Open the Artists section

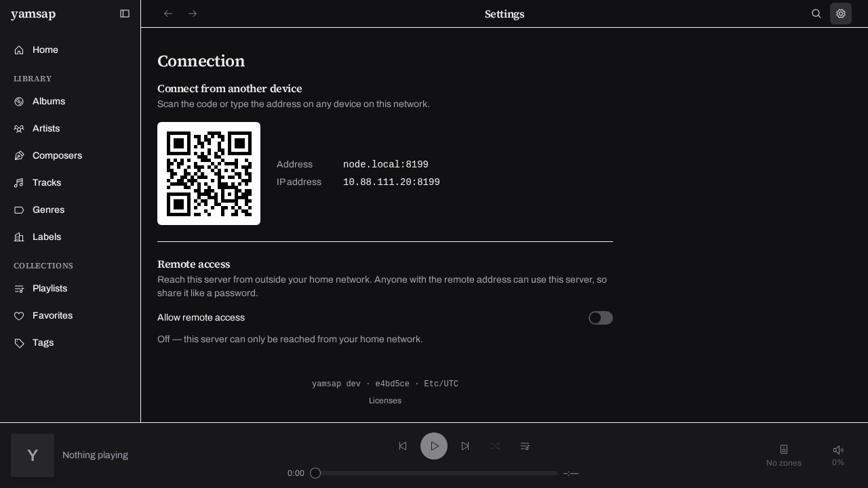pos(71,129)
